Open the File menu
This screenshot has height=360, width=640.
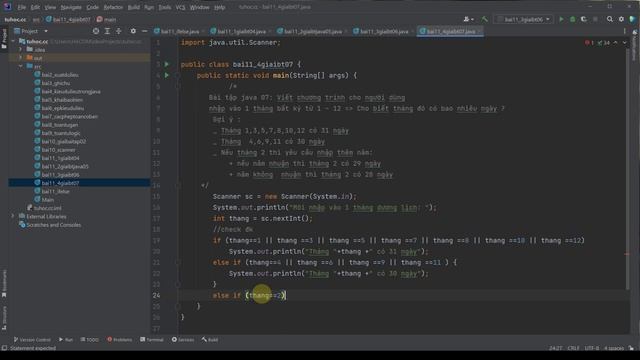[x=22, y=7]
